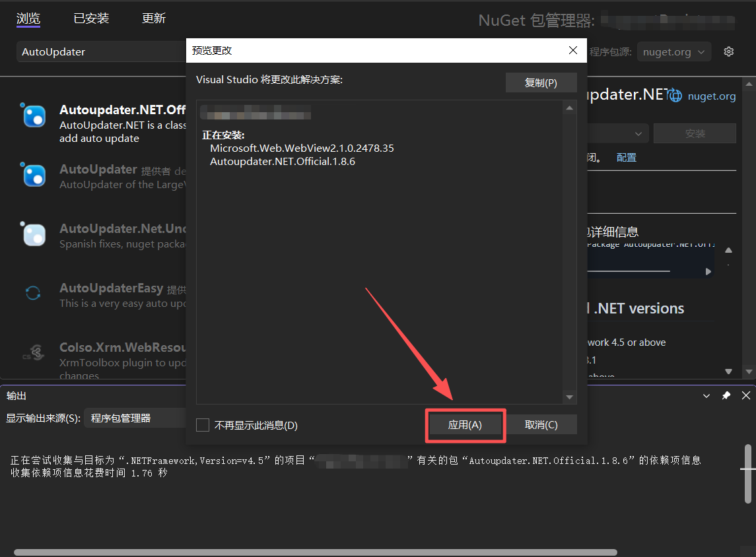Click the AutoUpdater search field
756x557 pixels.
pyautogui.click(x=101, y=51)
